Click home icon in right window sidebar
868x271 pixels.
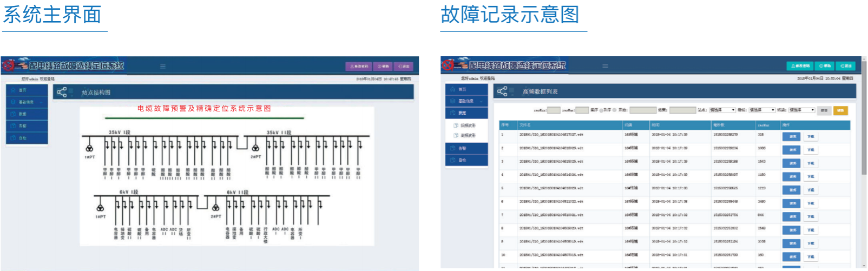[453, 89]
